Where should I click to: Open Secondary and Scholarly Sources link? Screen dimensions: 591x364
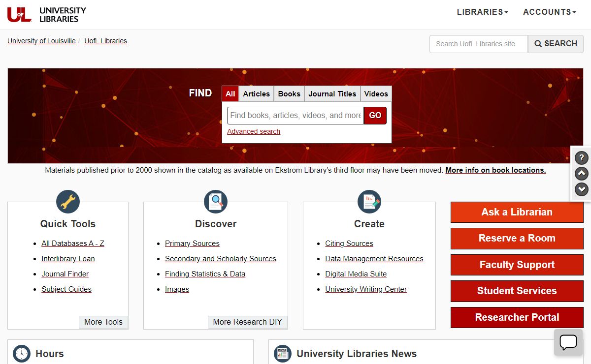[221, 259]
